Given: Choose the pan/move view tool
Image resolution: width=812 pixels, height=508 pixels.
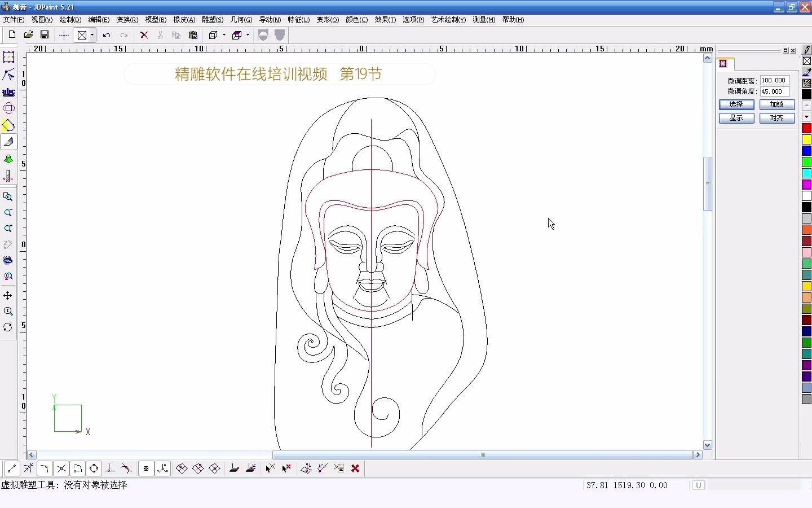Looking at the screenshot, I should coord(8,296).
